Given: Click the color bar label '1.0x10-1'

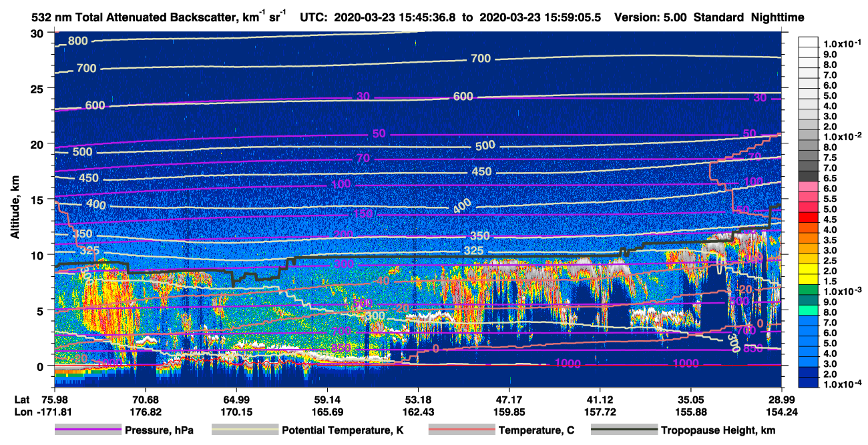Looking at the screenshot, I should pos(843,43).
